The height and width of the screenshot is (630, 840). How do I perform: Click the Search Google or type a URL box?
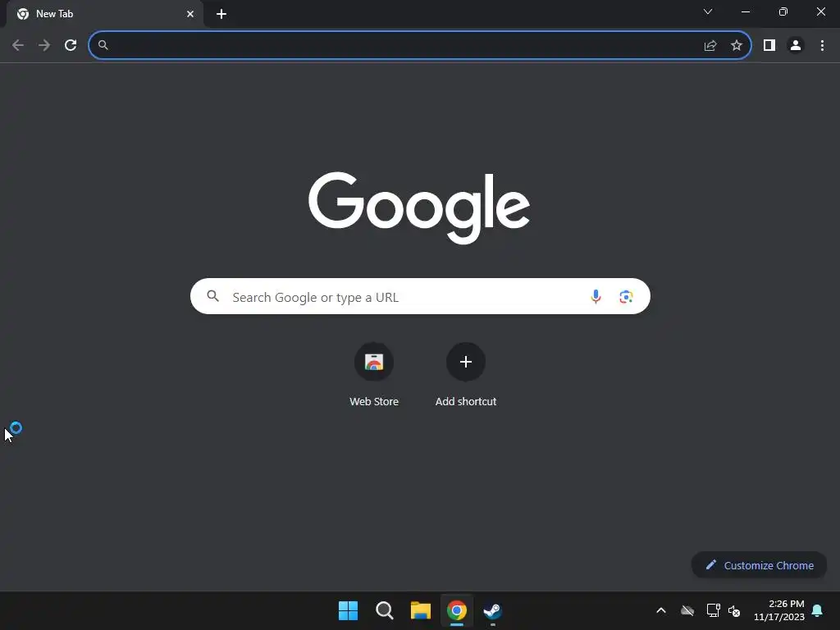tap(420, 296)
